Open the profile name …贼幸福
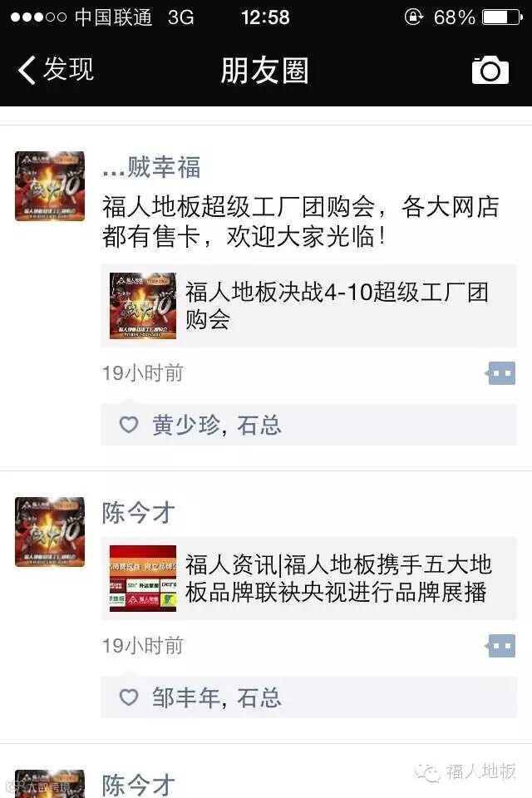The image size is (532, 798). (151, 167)
